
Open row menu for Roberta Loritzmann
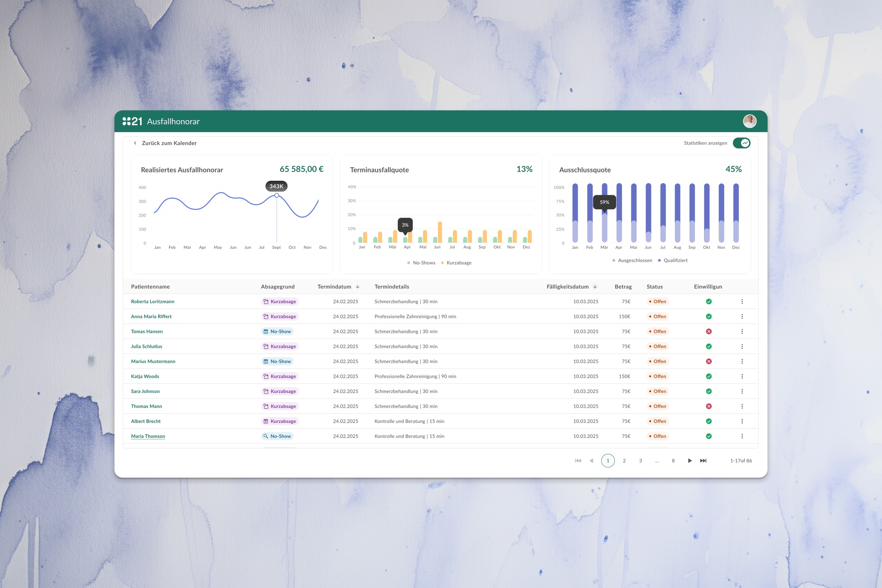[742, 301]
